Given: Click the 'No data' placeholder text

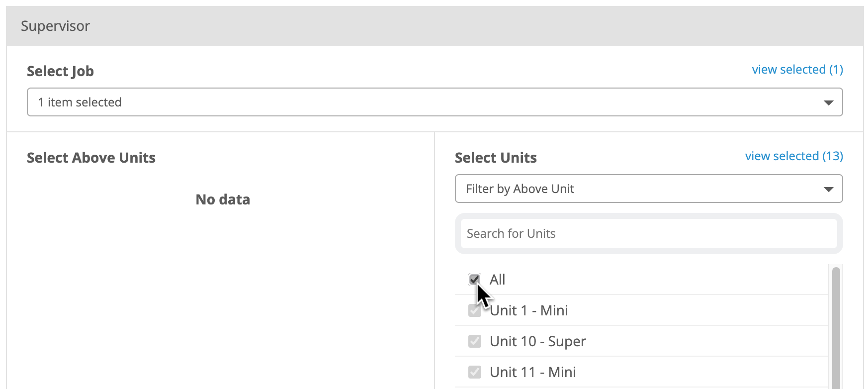Looking at the screenshot, I should coord(223,199).
